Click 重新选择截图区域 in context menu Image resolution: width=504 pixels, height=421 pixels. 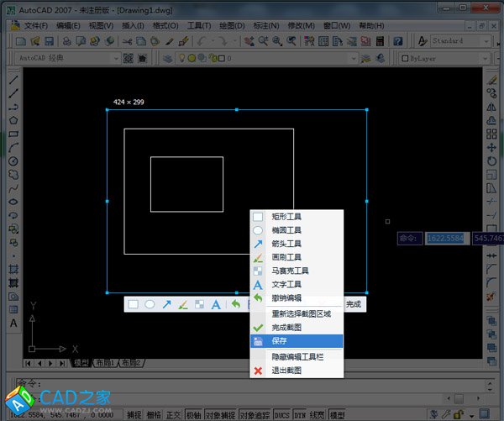pos(301,313)
